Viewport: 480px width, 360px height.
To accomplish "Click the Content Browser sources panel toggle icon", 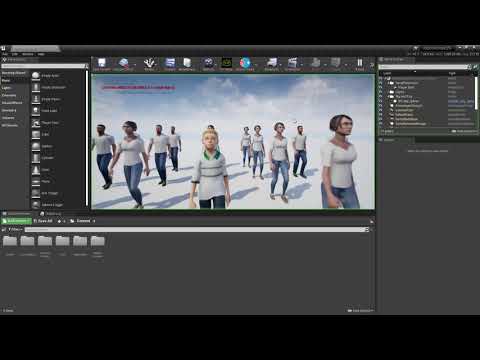I will [4, 230].
